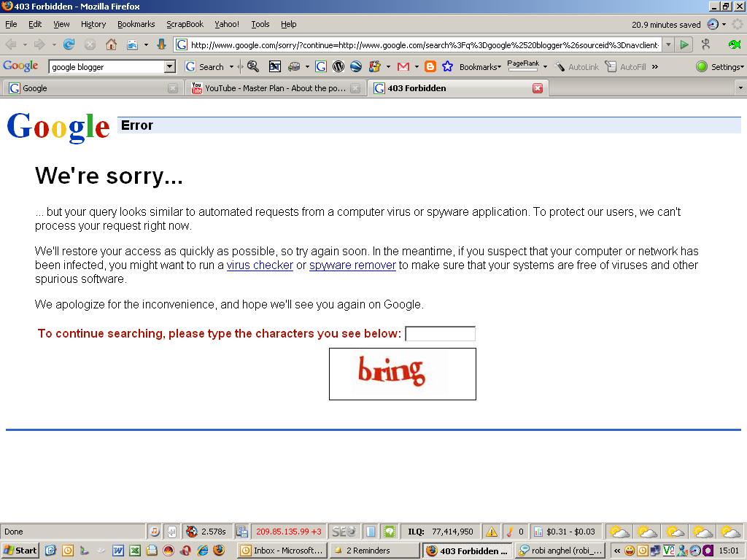Expand the Google toolbar search box dropdown
The image size is (747, 560).
[x=170, y=66]
